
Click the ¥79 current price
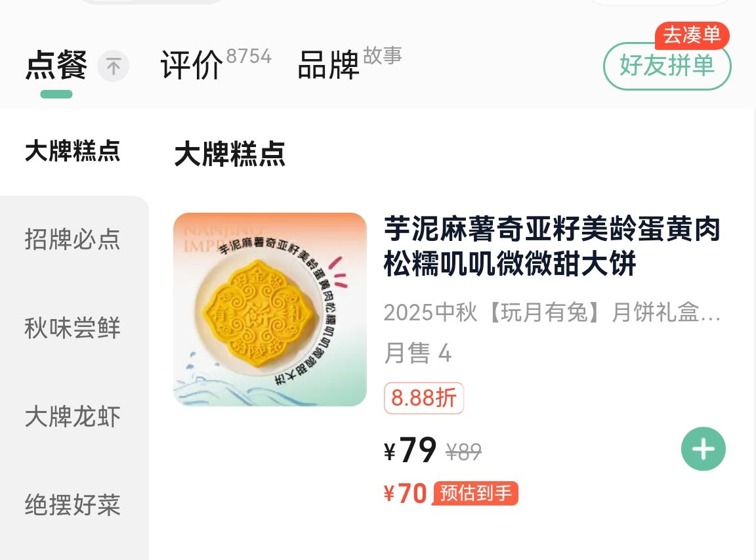click(x=411, y=450)
